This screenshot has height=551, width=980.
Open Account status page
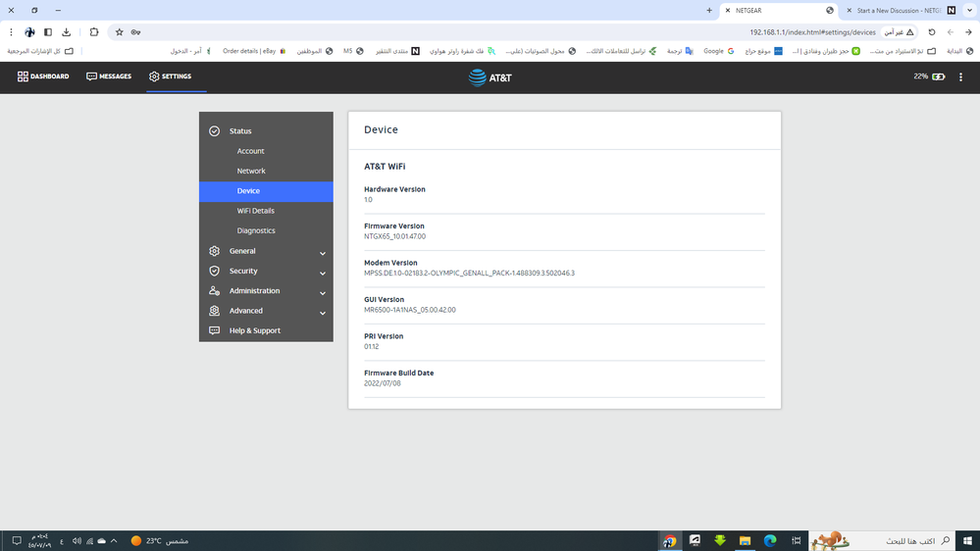click(x=250, y=151)
